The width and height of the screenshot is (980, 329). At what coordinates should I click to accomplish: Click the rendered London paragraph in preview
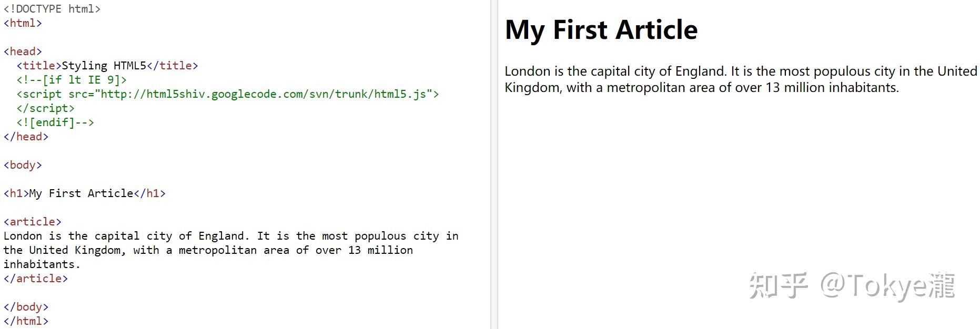[741, 79]
